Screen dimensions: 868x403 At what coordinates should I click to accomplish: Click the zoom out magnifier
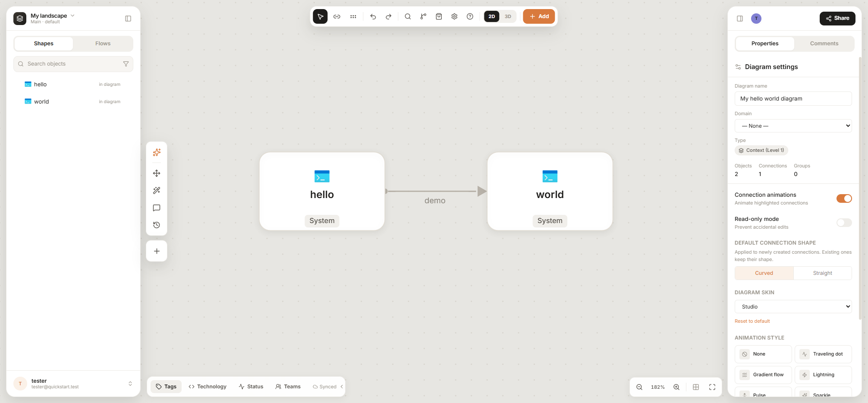(639, 387)
